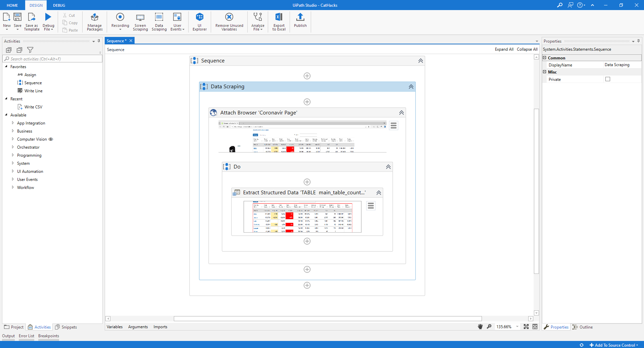Pin the Properties panel
The width and height of the screenshot is (644, 348).
638,41
